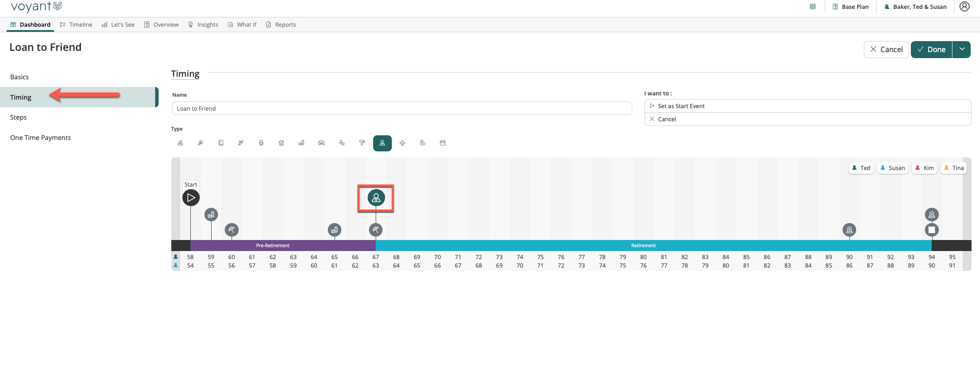Screen dimensions: 980x388
Task: Click Set as Start Event option
Action: point(681,106)
